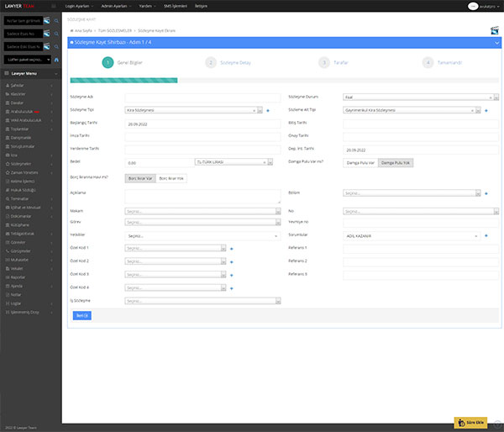Open the Sorumlular dropdown
The height and width of the screenshot is (432, 504).
tap(412, 236)
